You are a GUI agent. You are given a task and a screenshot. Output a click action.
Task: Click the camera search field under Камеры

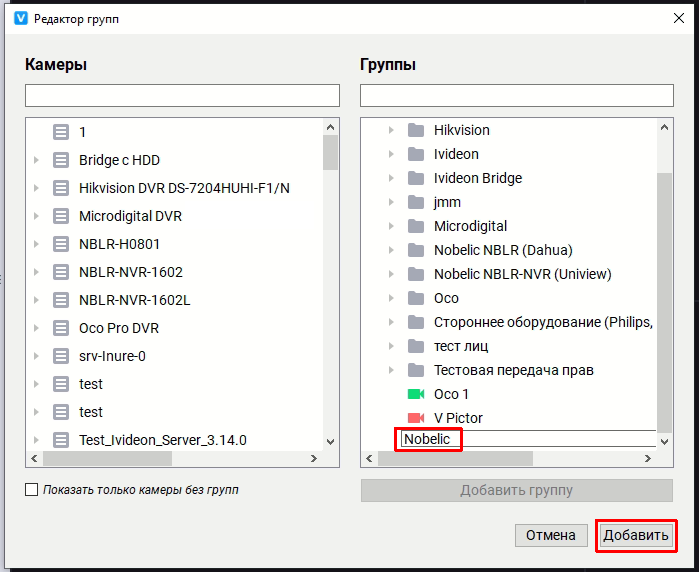click(x=182, y=95)
